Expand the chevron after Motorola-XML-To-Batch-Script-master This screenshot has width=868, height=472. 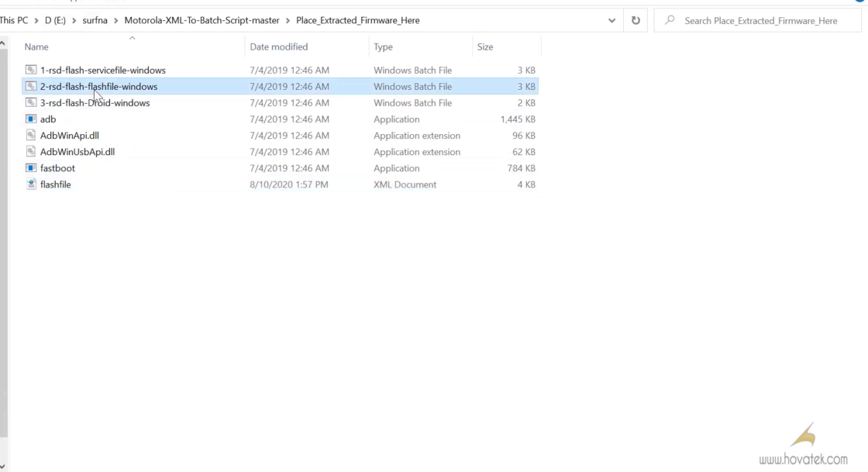click(288, 21)
